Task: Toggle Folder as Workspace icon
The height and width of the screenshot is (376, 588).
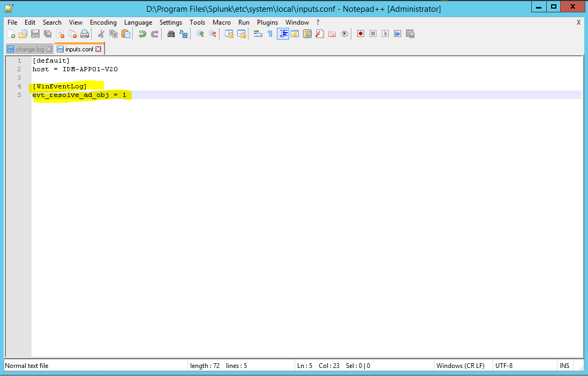Action: point(332,34)
